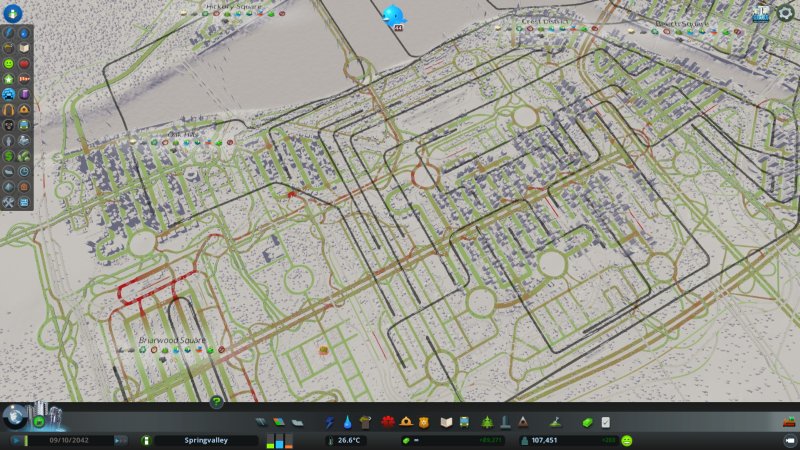The width and height of the screenshot is (800, 450).
Task: Open the Monuments pyramid menu
Action: [523, 422]
